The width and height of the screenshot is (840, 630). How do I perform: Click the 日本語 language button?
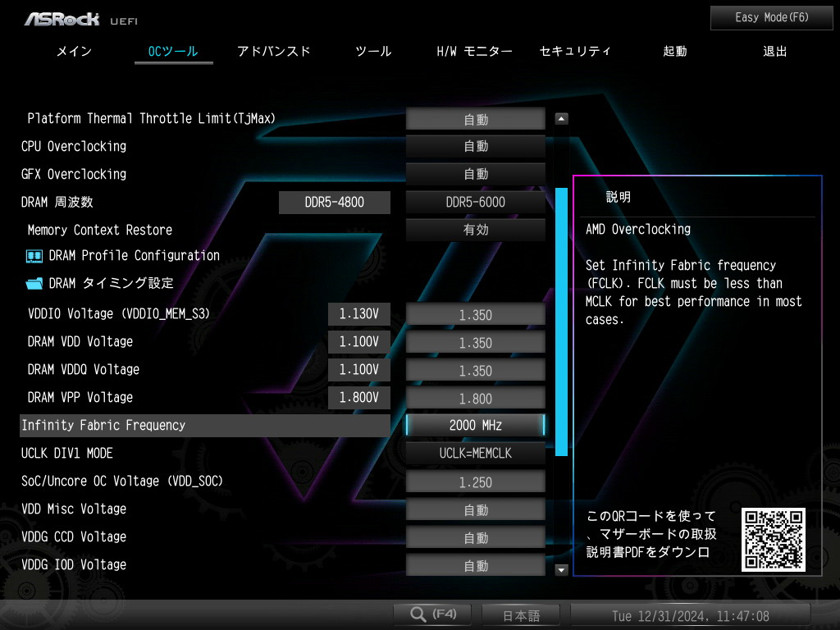[521, 615]
